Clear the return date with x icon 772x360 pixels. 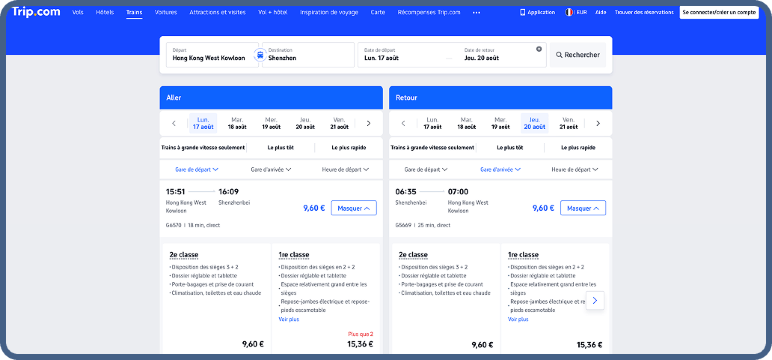(x=539, y=49)
